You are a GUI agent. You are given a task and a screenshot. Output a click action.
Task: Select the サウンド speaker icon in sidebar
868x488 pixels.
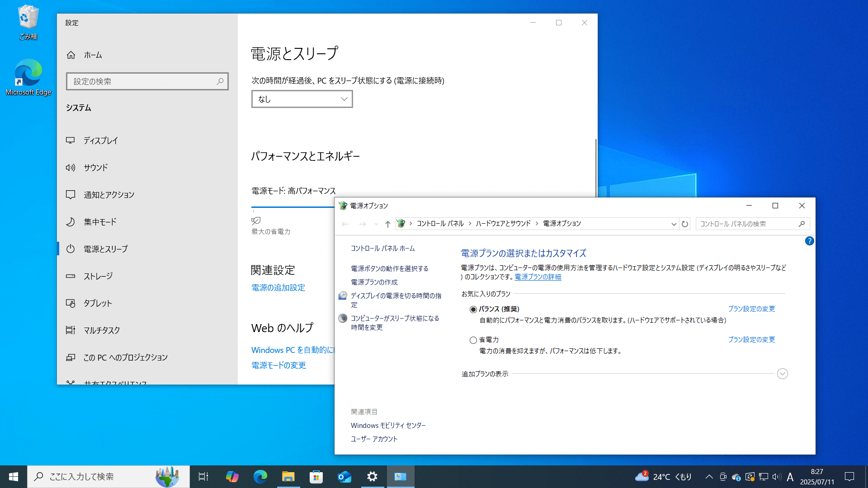[x=71, y=168]
